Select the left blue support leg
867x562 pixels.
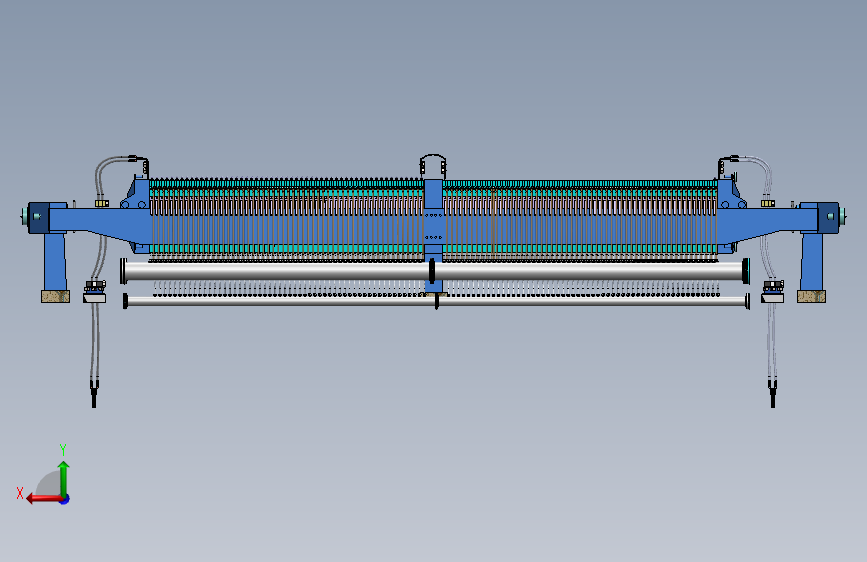(55, 262)
